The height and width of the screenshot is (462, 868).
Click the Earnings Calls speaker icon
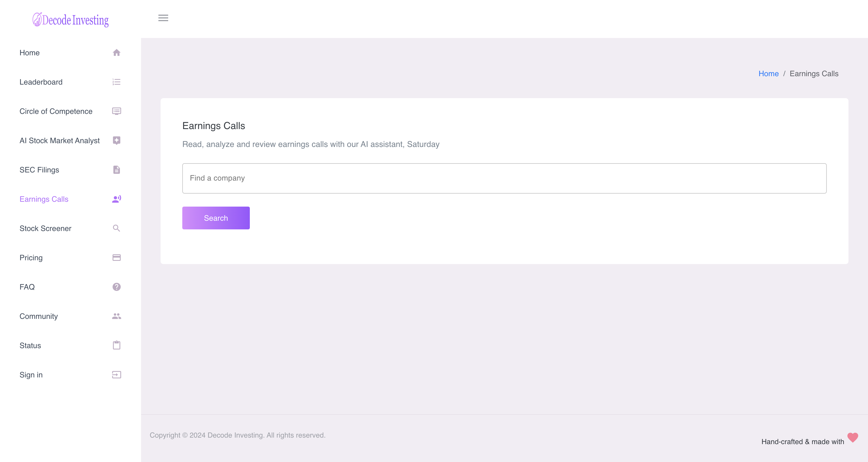117,199
